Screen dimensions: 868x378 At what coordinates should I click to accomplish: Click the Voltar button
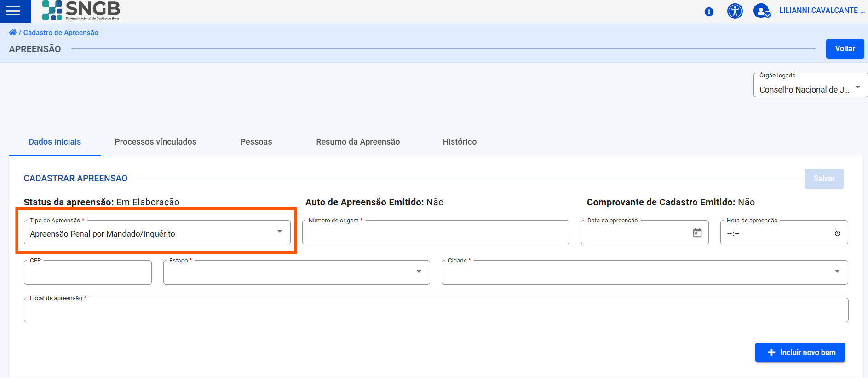(845, 49)
